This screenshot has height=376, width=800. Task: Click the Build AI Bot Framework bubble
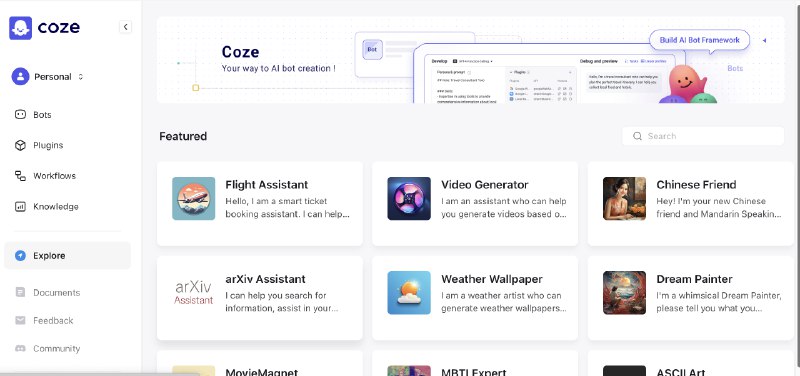[x=699, y=40]
